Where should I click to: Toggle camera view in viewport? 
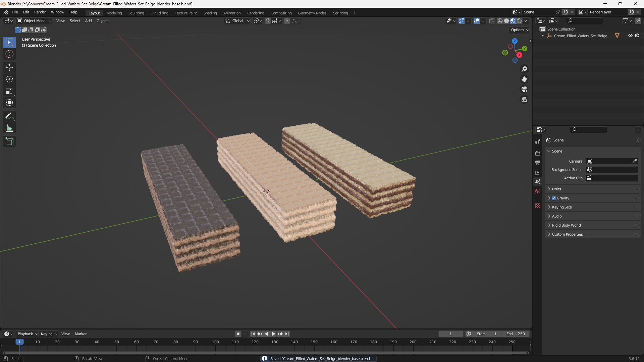(x=524, y=89)
